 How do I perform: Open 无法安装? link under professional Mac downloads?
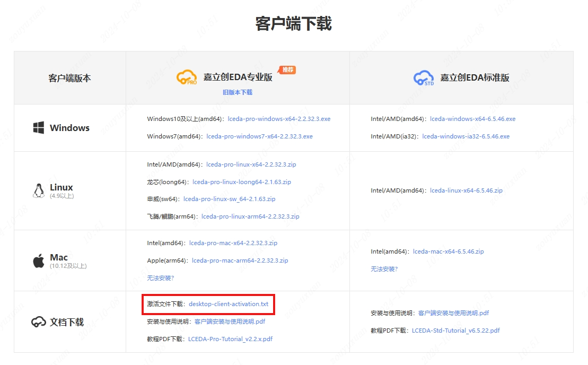point(161,278)
